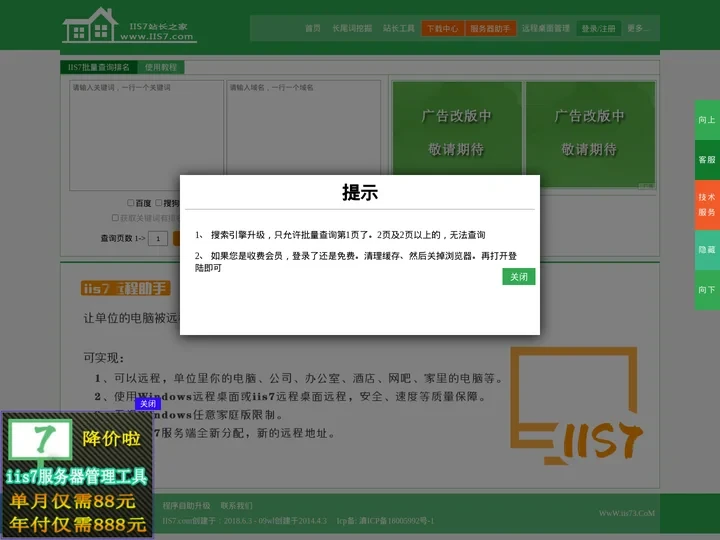Focus the keyword textarea 请输入关键词
The height and width of the screenshot is (540, 720).
pos(146,135)
